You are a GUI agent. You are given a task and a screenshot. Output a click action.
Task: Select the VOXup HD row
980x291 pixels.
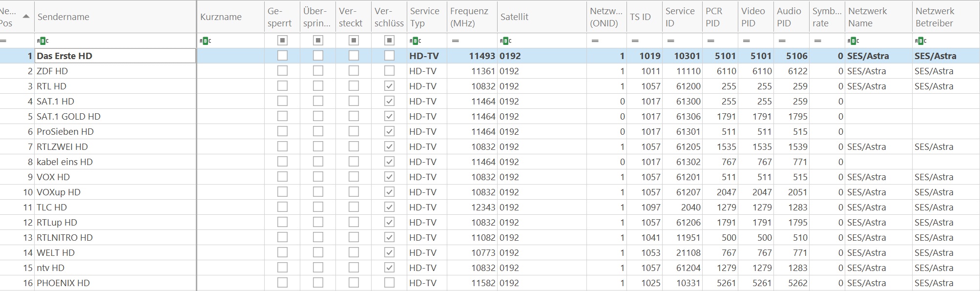click(x=490, y=192)
